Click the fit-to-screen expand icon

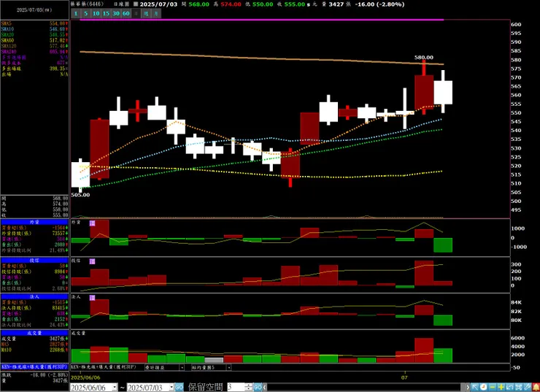click(518, 387)
